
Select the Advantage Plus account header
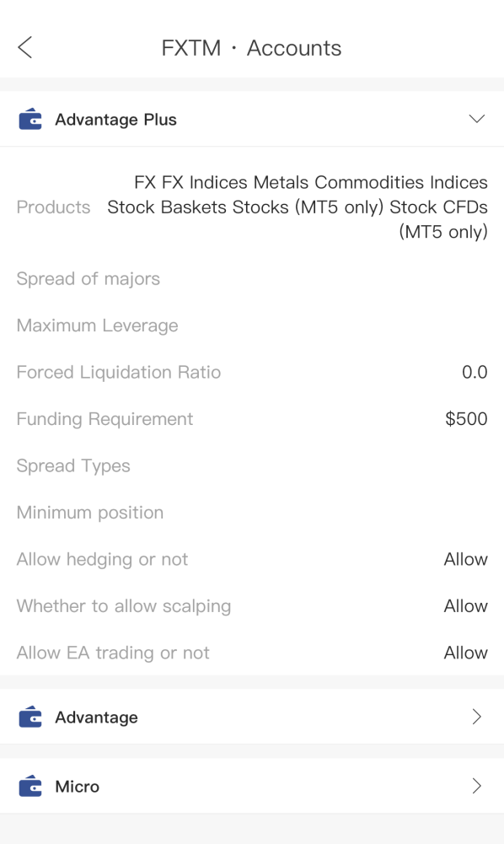pos(252,119)
